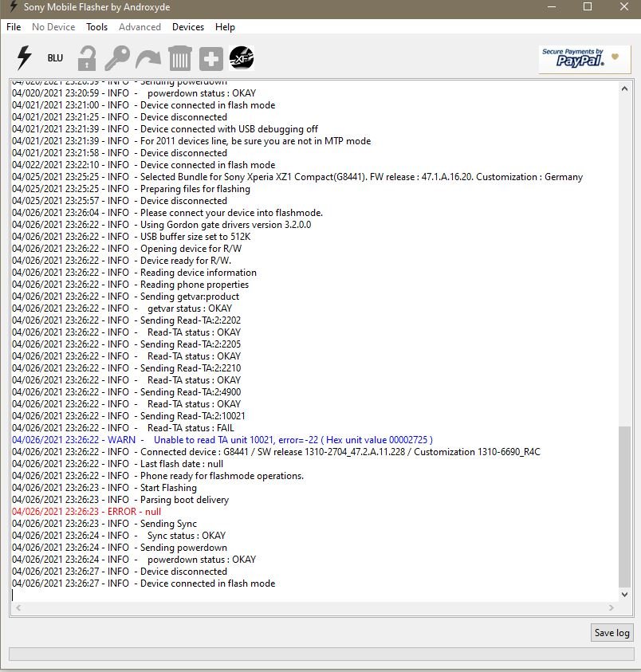Click the padlock Root icon

(x=87, y=58)
